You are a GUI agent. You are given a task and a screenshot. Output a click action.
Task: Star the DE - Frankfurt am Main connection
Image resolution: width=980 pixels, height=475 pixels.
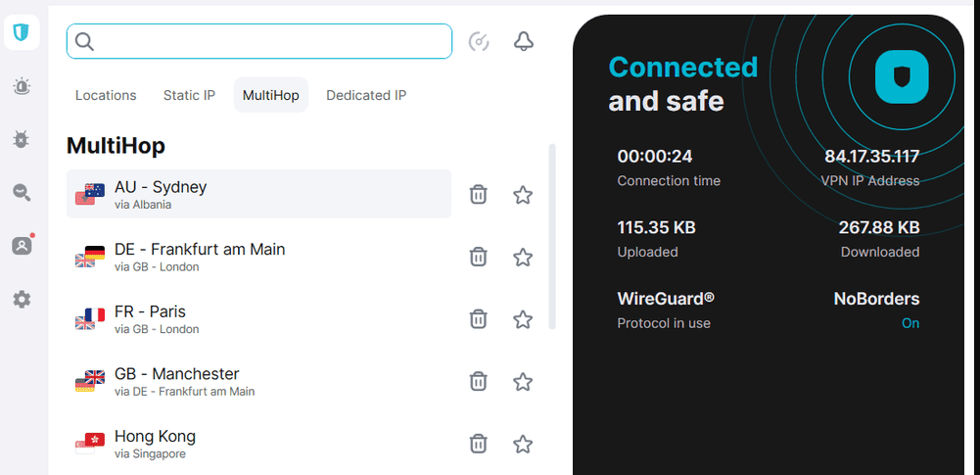tap(523, 257)
